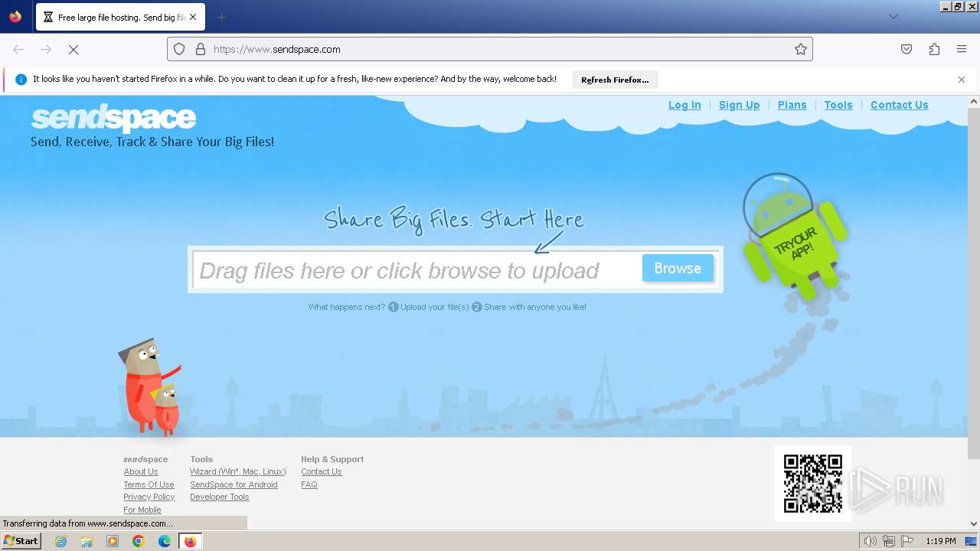Click the vertical scrollbar down arrow
Screen dimensions: 980x551
(x=974, y=524)
